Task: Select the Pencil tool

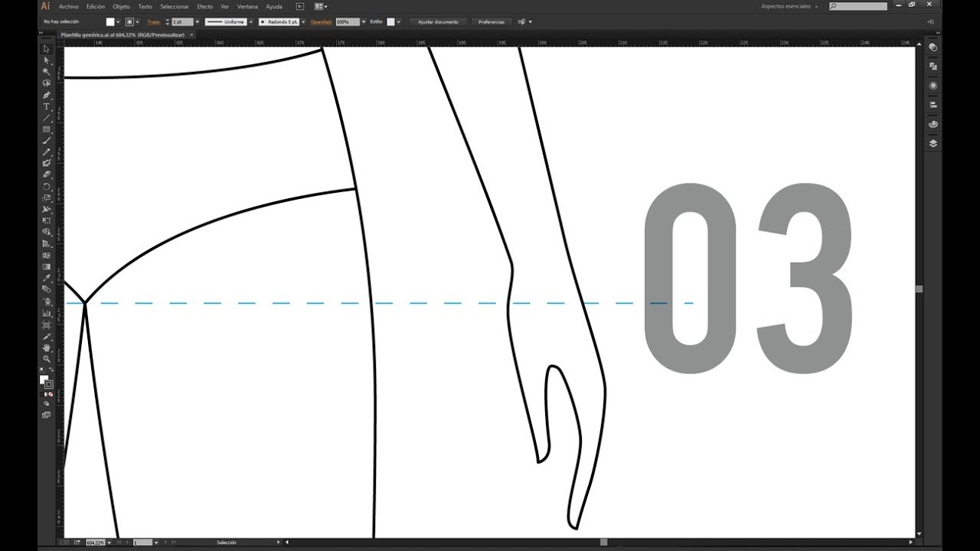Action: (47, 152)
